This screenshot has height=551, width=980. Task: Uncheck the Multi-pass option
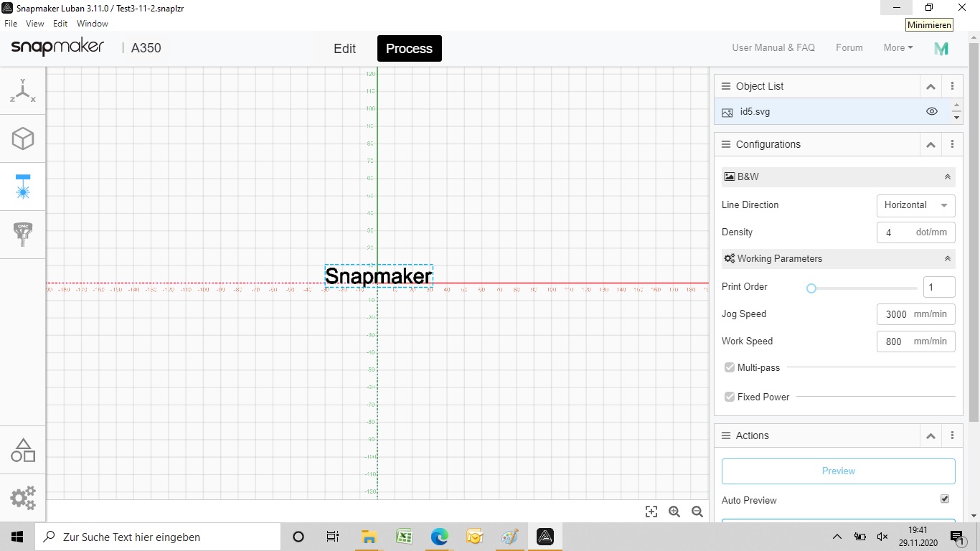click(729, 367)
